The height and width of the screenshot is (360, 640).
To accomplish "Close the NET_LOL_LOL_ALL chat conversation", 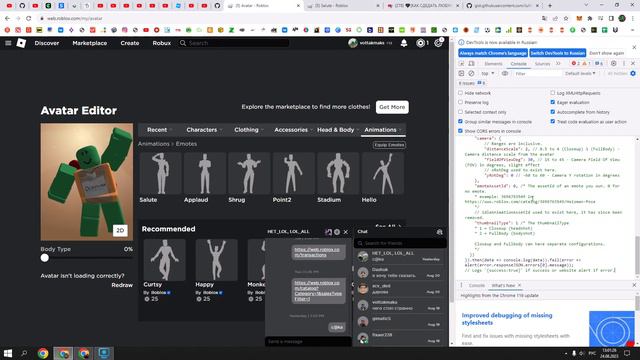I will (346, 232).
